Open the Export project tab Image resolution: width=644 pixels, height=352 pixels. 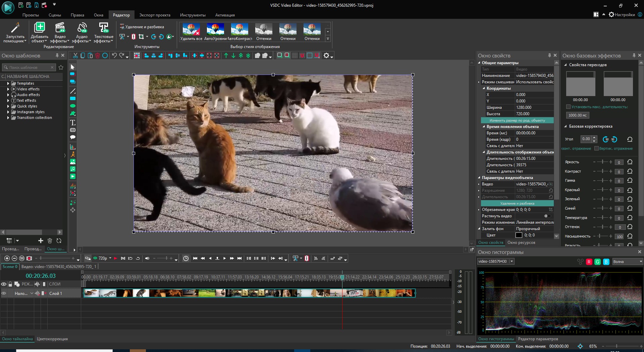tap(155, 15)
